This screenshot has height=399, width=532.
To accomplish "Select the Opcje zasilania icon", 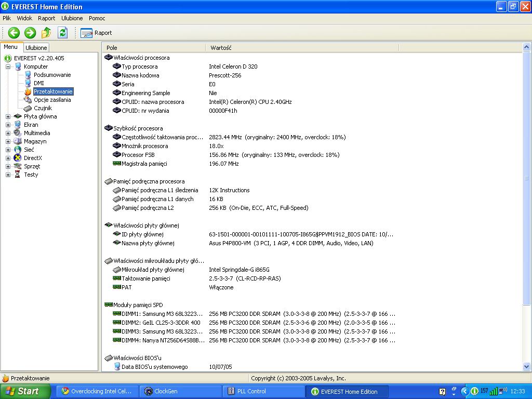I will [28, 100].
